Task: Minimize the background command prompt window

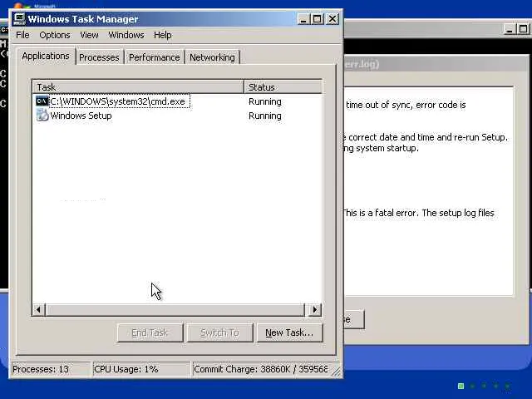Action: 509,29
